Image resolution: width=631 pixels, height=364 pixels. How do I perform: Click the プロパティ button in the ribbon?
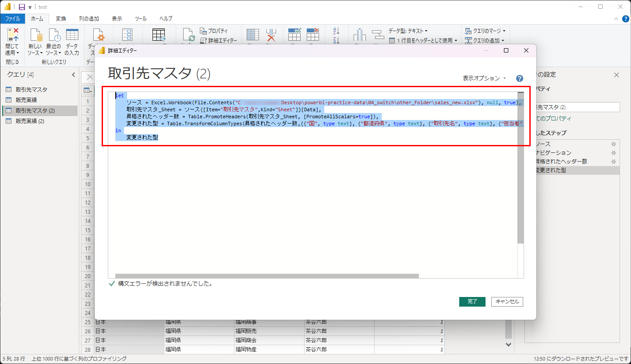[x=214, y=31]
